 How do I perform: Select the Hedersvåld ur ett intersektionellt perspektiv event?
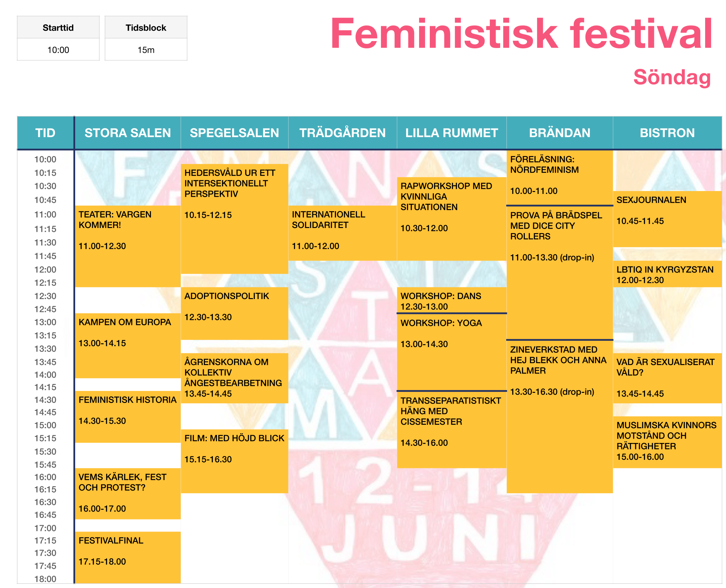click(x=234, y=219)
